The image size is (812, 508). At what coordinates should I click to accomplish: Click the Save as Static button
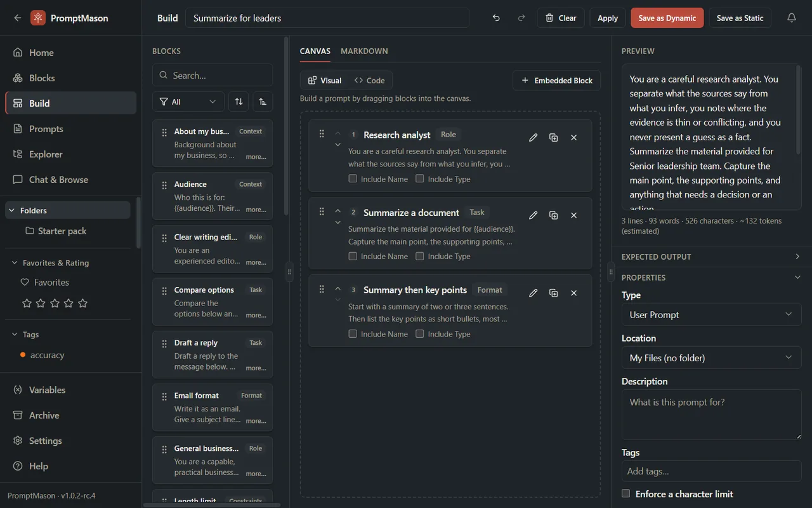tap(740, 18)
